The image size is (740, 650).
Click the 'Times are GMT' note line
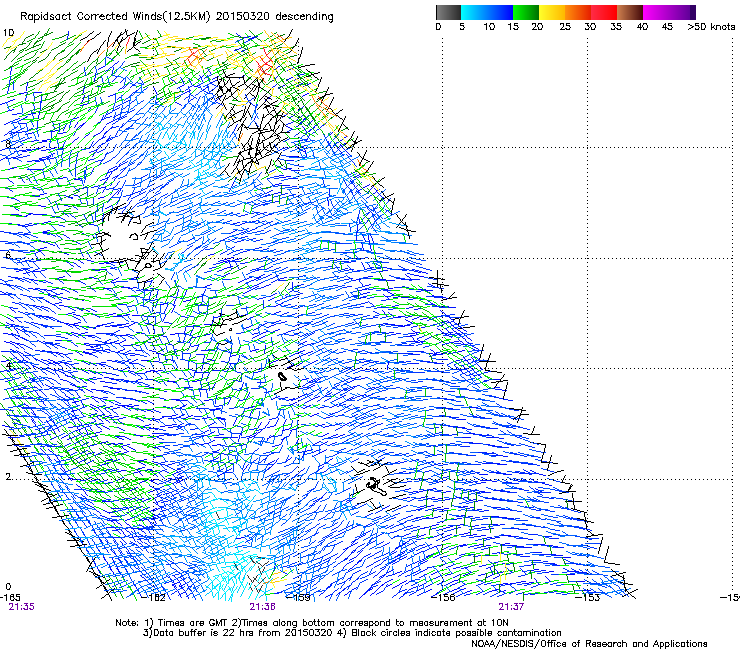[x=312, y=623]
